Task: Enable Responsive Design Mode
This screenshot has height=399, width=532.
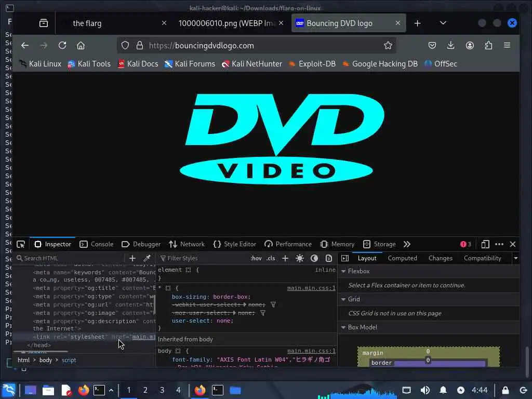Action: pyautogui.click(x=485, y=244)
